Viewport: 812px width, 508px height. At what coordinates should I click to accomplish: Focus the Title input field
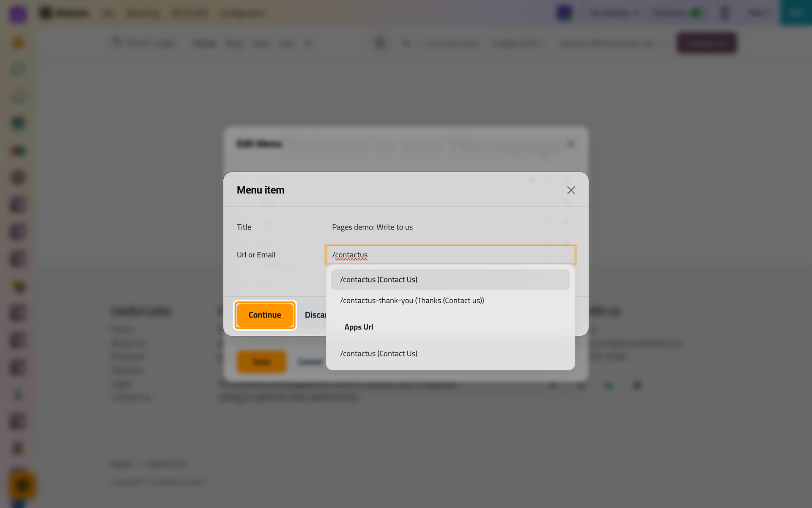(450, 227)
